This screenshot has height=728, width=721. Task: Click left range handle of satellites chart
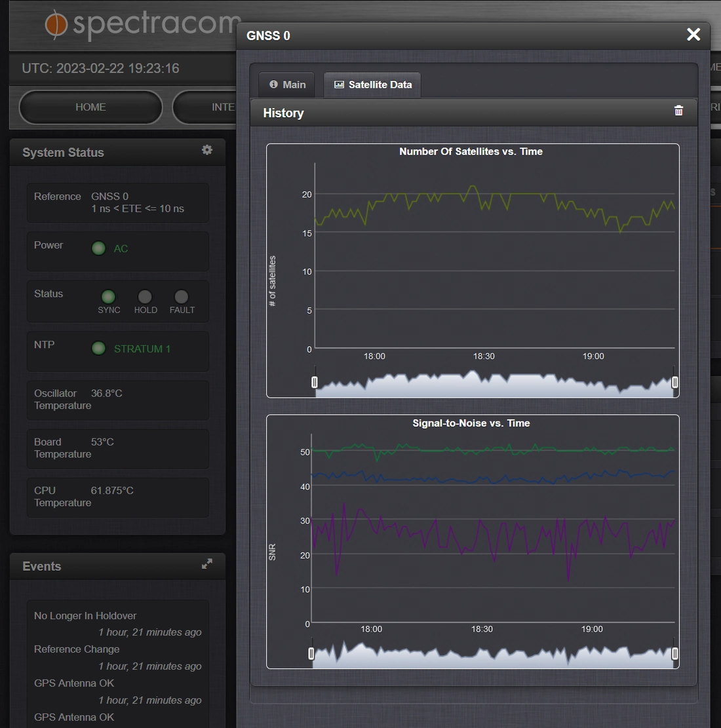[x=315, y=382]
